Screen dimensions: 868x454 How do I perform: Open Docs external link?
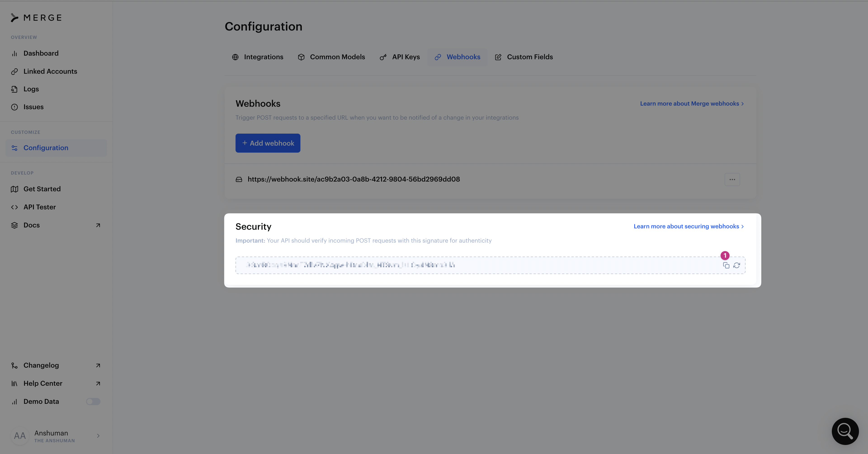click(x=56, y=225)
